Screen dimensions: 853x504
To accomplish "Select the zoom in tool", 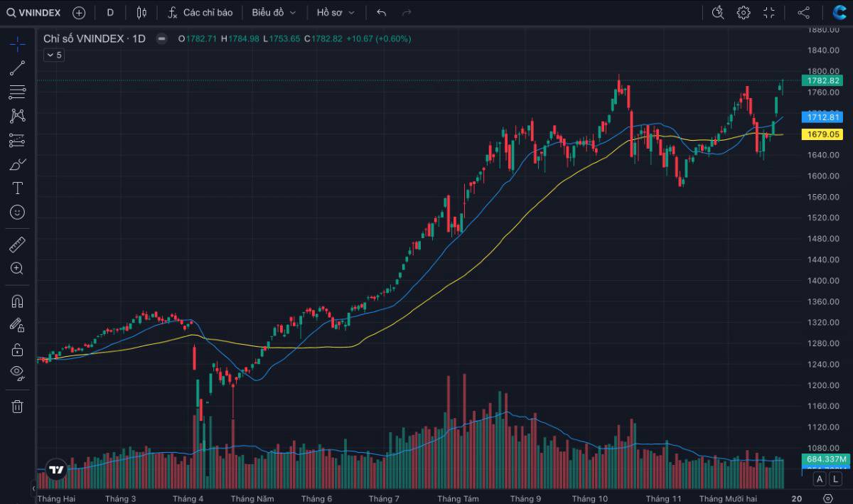I will 18,269.
